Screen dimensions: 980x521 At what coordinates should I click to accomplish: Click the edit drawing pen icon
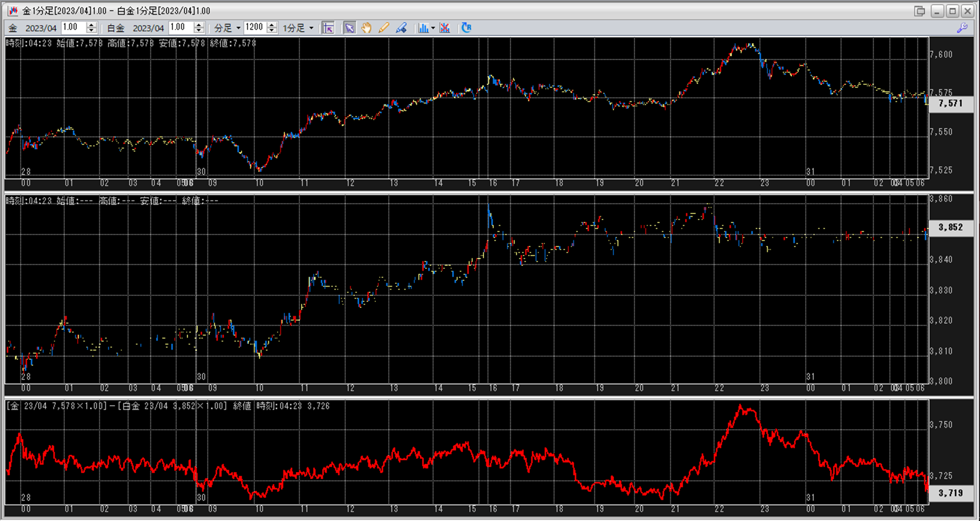(401, 28)
